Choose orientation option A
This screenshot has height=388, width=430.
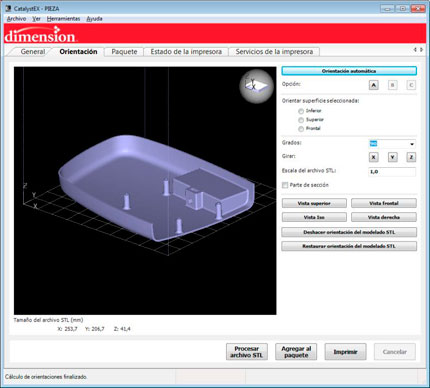[x=374, y=85]
